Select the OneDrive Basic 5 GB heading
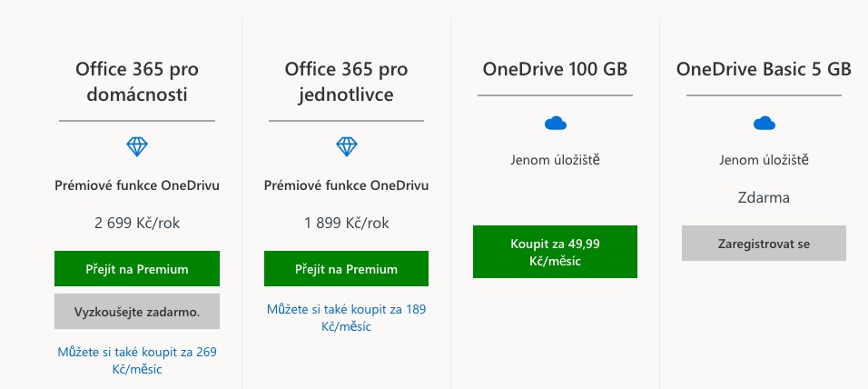868x389 pixels. [764, 70]
